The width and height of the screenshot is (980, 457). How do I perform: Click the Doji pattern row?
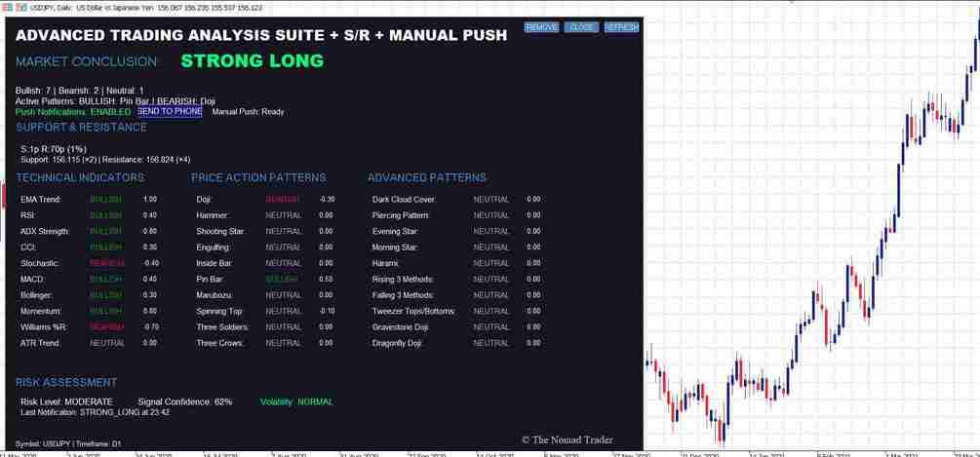[265, 199]
